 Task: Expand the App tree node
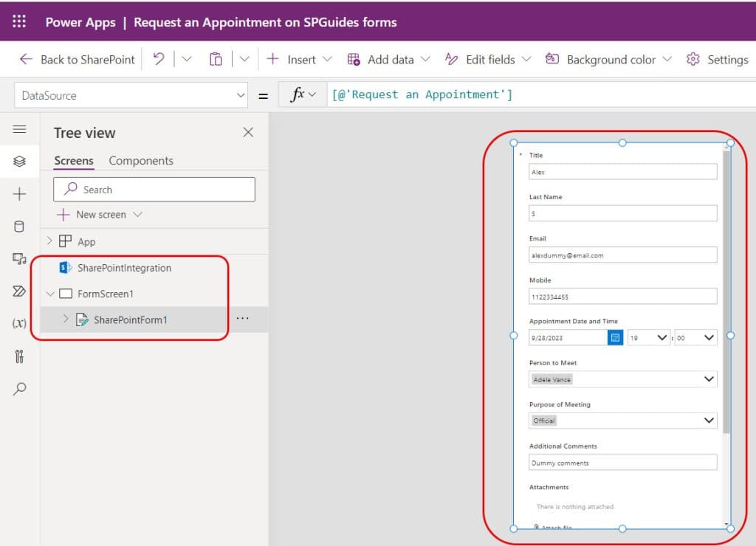49,241
